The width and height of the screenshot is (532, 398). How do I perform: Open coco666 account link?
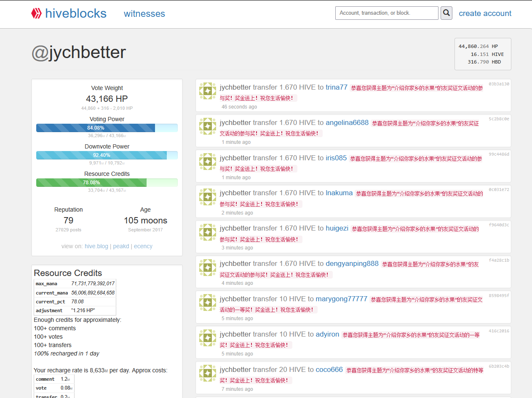329,369
